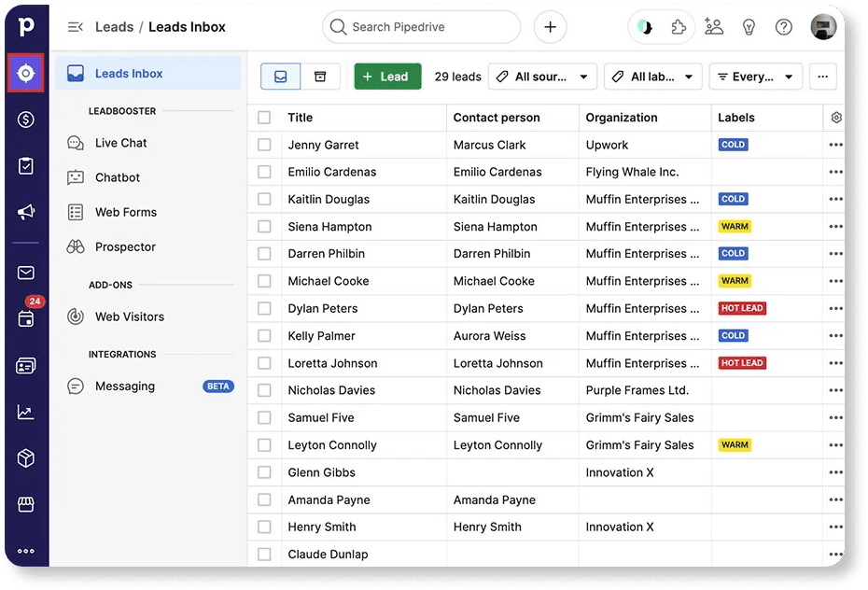This screenshot has width=868, height=590.
Task: Open the Leads target icon in sidebar
Action: coord(25,73)
